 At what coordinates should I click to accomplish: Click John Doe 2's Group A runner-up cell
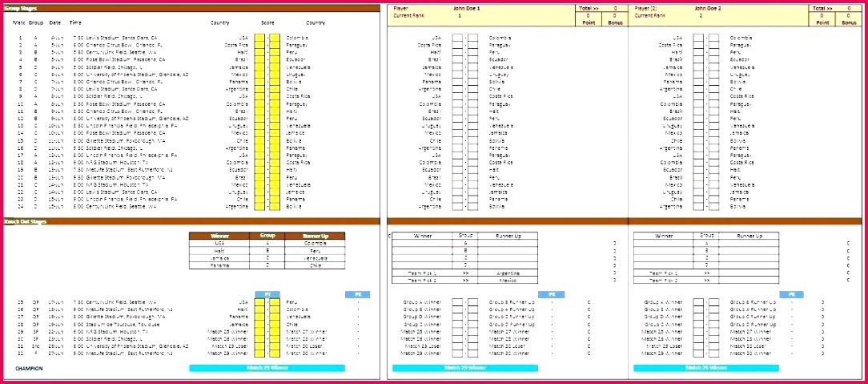[749, 243]
